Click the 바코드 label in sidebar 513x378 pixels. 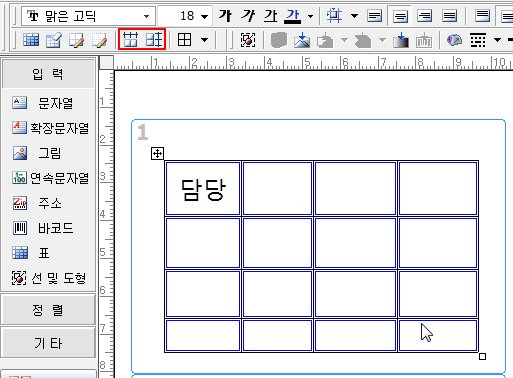pos(56,228)
